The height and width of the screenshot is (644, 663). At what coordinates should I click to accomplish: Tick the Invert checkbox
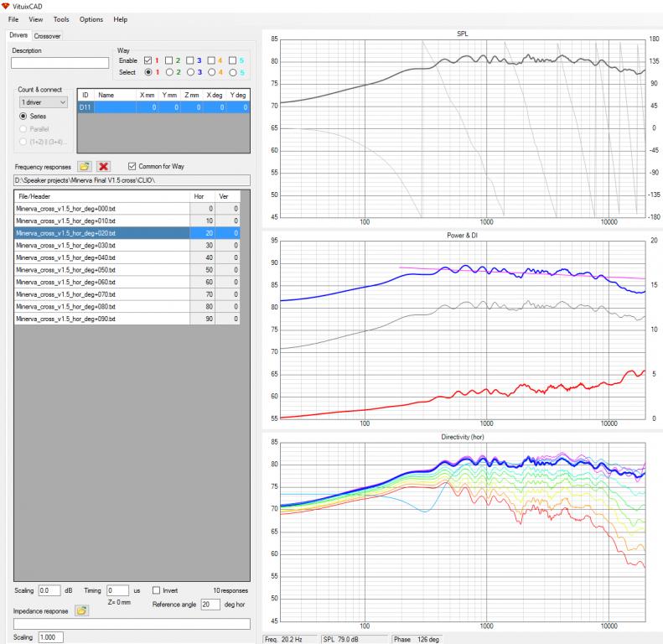[157, 590]
